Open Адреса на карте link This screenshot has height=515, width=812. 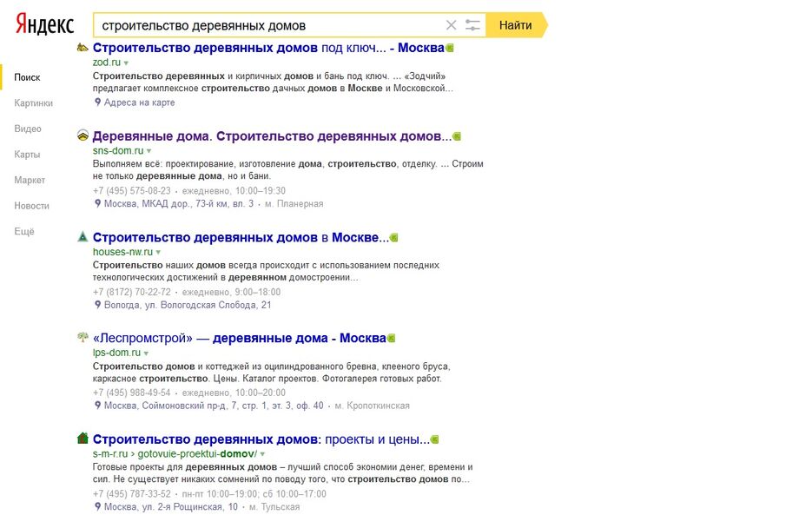tap(139, 102)
